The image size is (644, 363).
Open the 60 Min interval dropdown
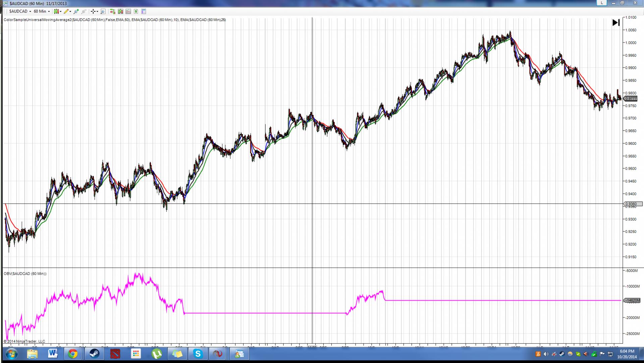(42, 11)
